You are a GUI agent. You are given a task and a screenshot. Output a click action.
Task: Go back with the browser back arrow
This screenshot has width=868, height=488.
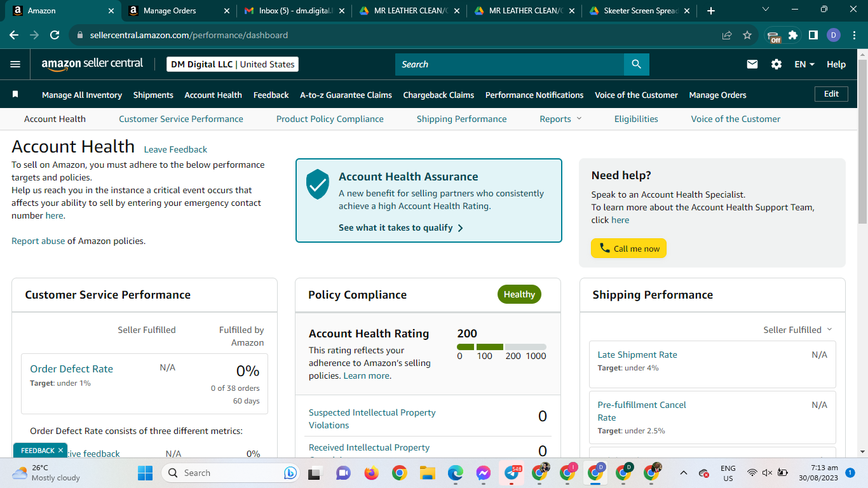click(14, 35)
